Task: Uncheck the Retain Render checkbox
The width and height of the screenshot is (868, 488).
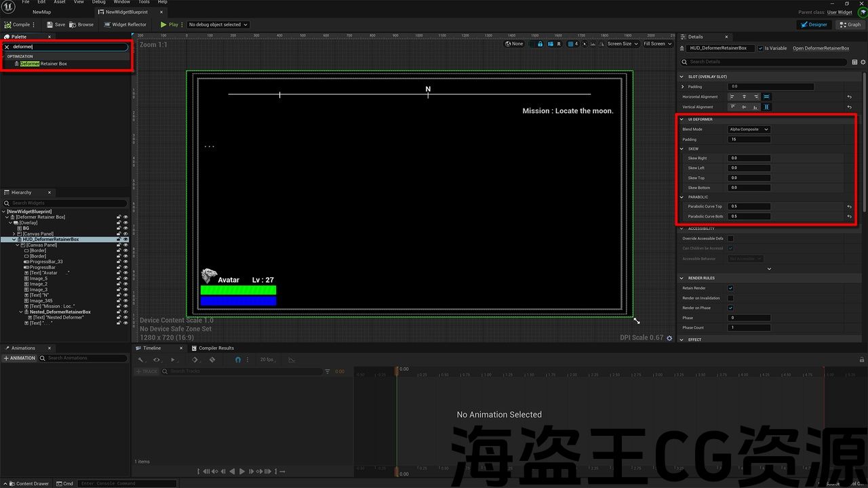Action: coord(730,288)
